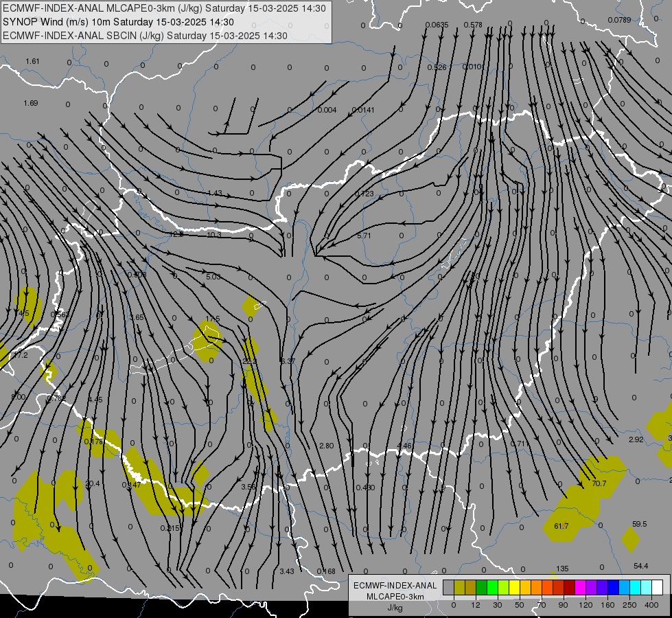
Task: Click the MLCAPE0-3km title line
Action: coord(164,8)
